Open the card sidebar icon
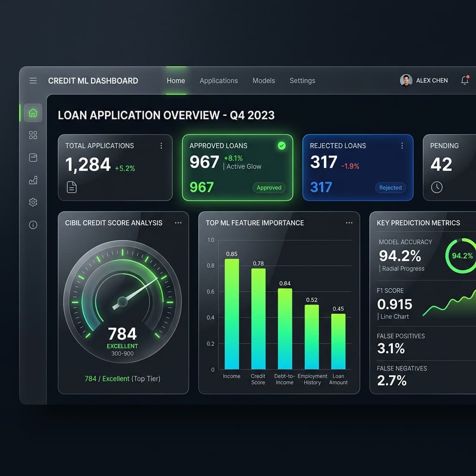The height and width of the screenshot is (476, 476). click(33, 158)
